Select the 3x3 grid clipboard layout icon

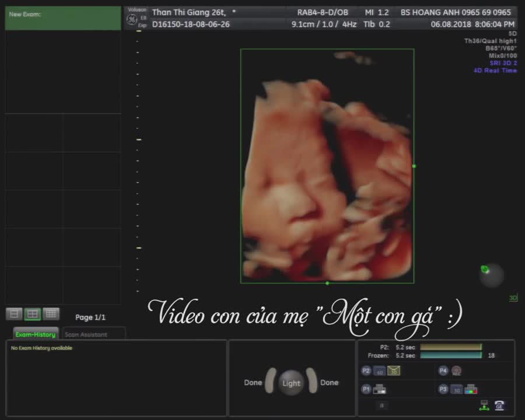[51, 314]
